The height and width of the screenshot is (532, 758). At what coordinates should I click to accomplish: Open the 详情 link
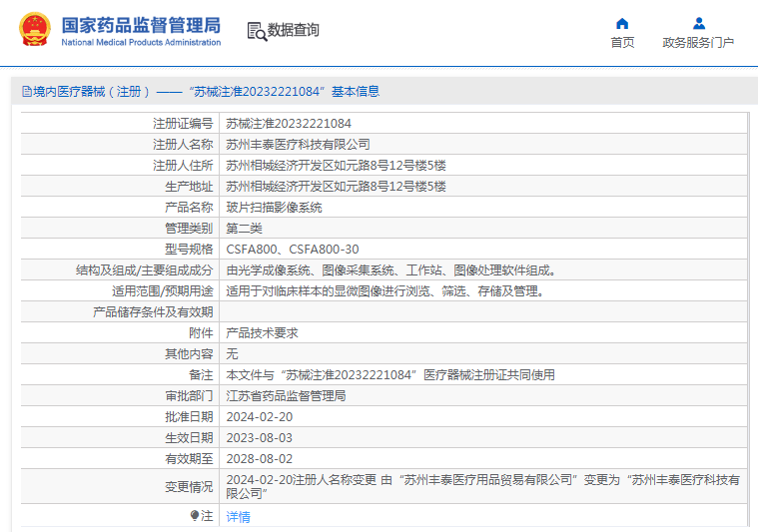pyautogui.click(x=239, y=517)
